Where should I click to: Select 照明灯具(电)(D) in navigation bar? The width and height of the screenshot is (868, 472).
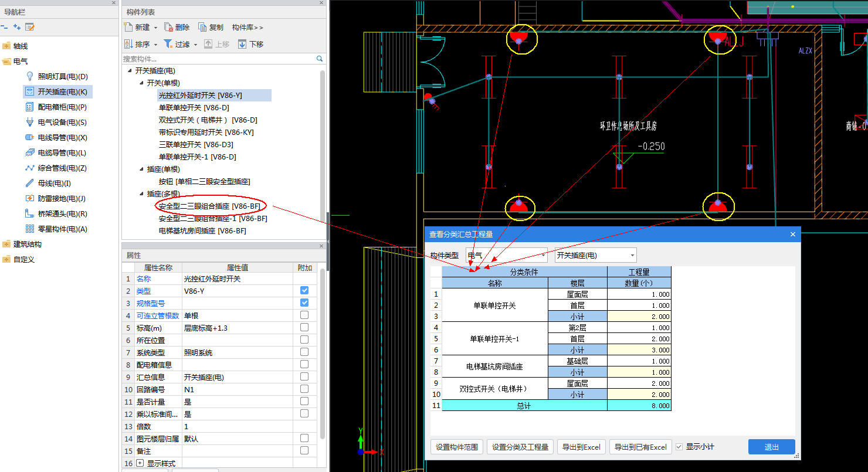pyautogui.click(x=62, y=76)
